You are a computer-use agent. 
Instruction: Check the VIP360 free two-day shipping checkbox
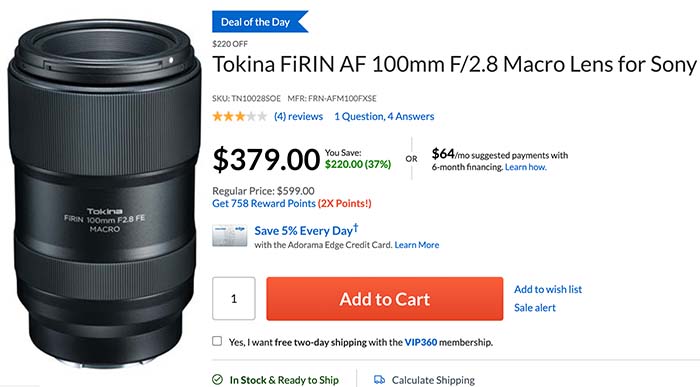tap(217, 341)
